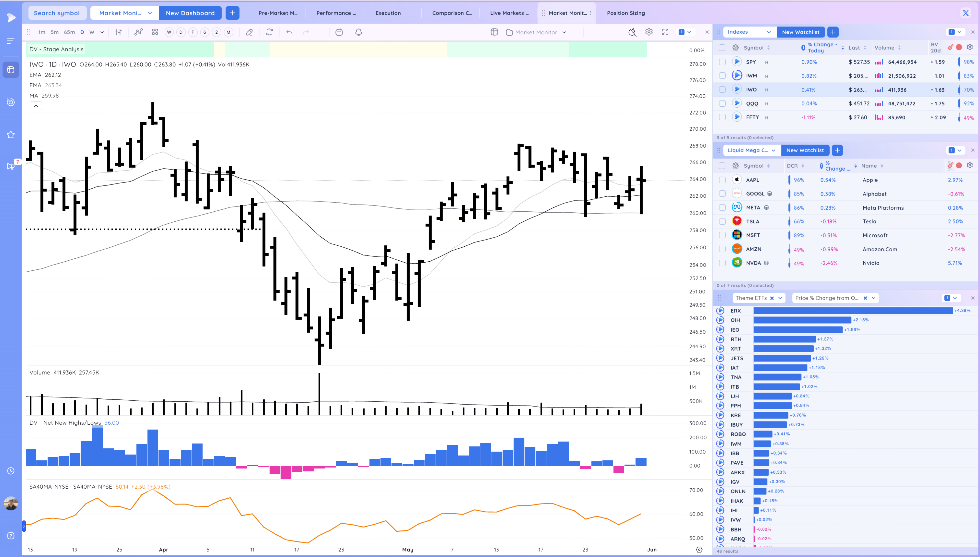Toggle fullscreen chart icon

point(665,32)
